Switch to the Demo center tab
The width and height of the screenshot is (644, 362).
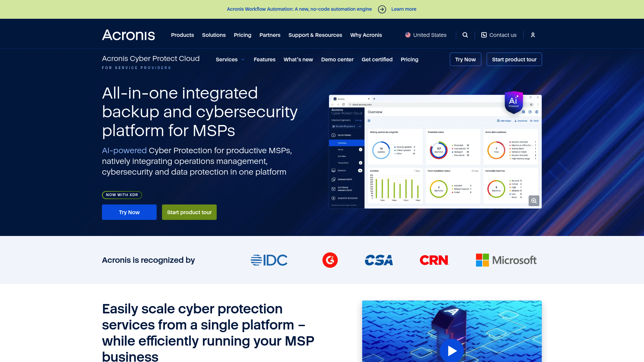337,59
